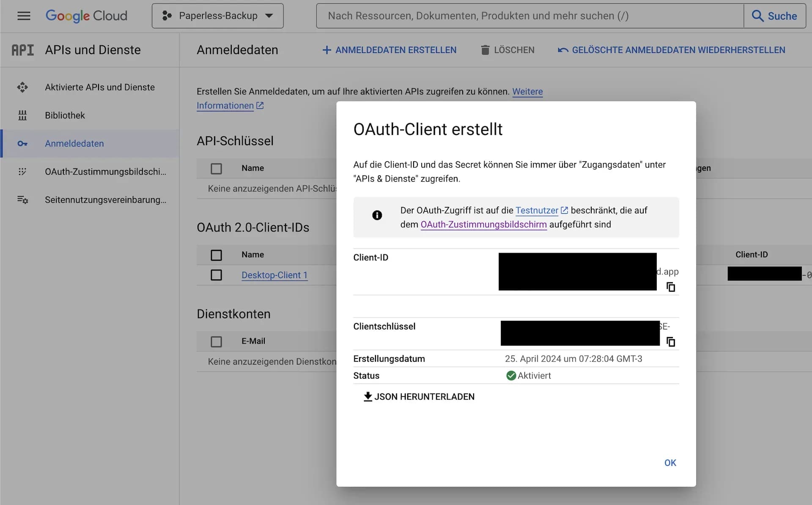The height and width of the screenshot is (505, 812).
Task: Toggle the API-Schlüssel header checkbox
Action: (x=216, y=168)
